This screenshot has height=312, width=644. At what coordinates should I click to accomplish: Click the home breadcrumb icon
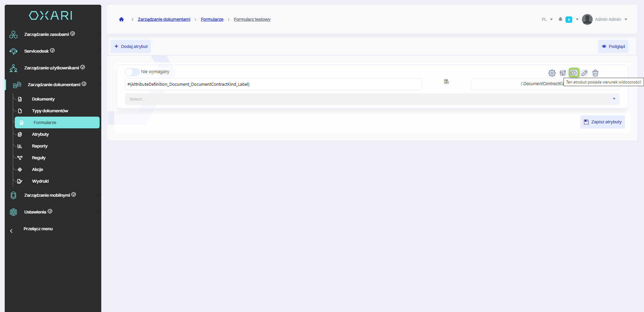point(121,19)
